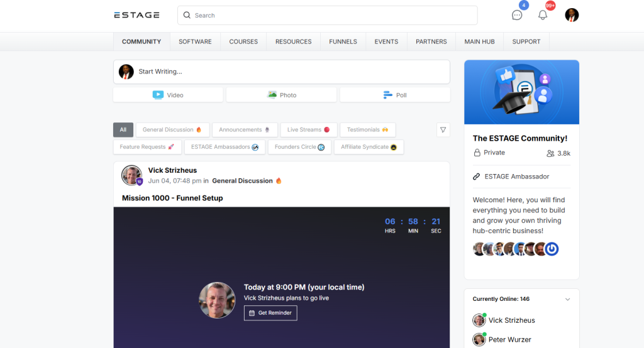Viewport: 644px width, 348px height.
Task: Filter posts by Announcements
Action: click(245, 129)
